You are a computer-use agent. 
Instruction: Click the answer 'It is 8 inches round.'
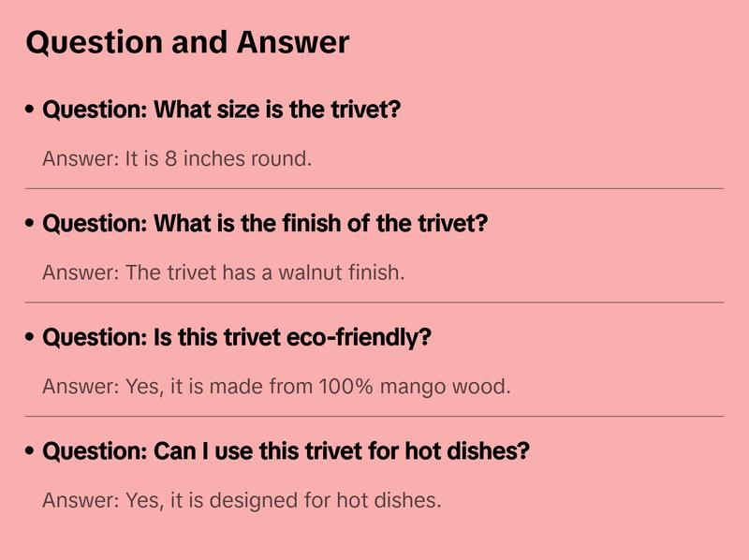(x=177, y=158)
